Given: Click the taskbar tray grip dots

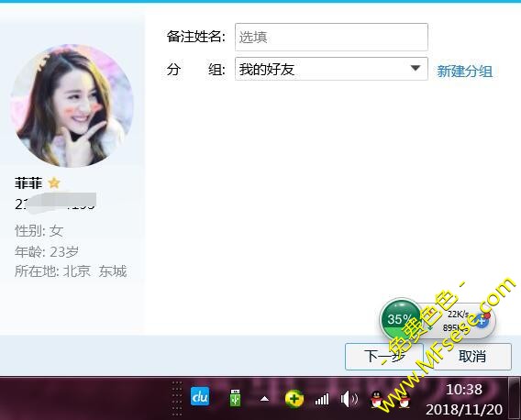Looking at the screenshot, I should (x=177, y=398).
